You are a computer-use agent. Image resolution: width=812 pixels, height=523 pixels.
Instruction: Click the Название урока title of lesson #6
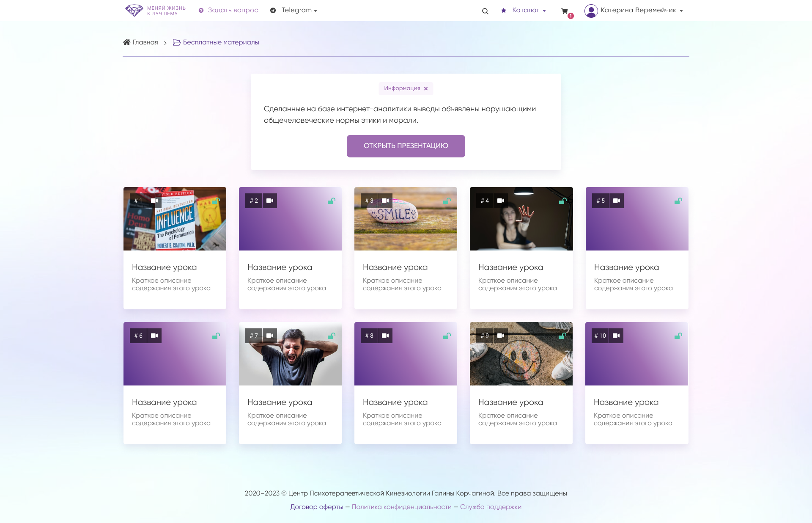(164, 402)
